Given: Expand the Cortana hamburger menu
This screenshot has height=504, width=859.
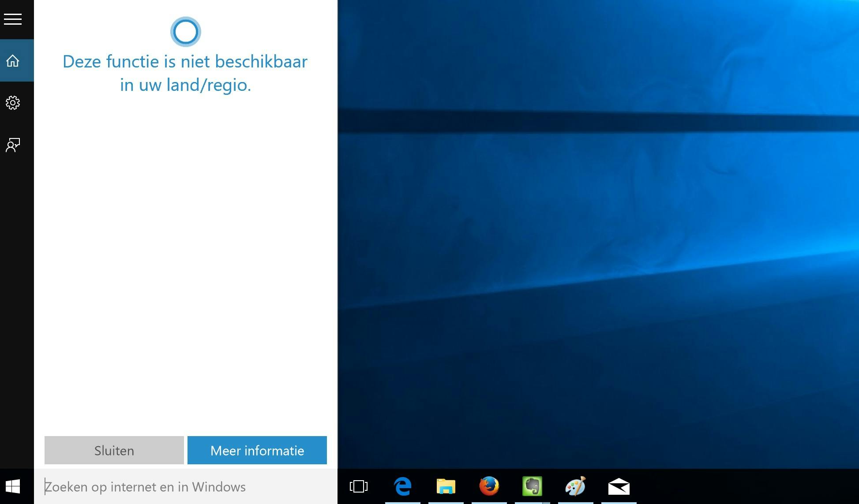Looking at the screenshot, I should point(12,19).
